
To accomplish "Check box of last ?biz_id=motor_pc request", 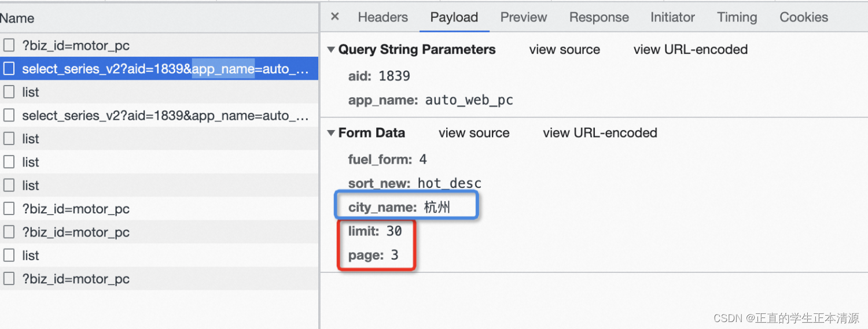I will [x=8, y=279].
